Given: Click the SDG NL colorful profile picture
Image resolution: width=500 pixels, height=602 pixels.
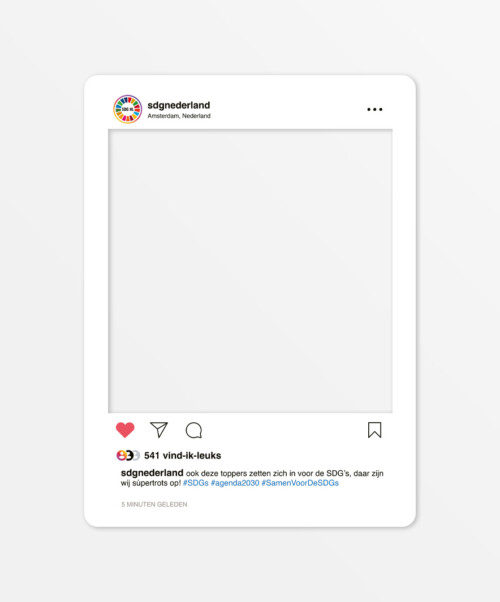Looking at the screenshot, I should click(127, 109).
